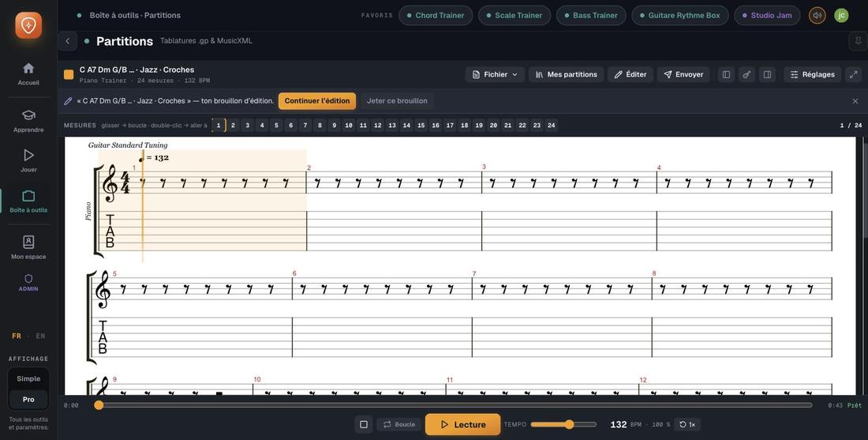868x440 pixels.
Task: Switch language to FR
Action: 17,336
